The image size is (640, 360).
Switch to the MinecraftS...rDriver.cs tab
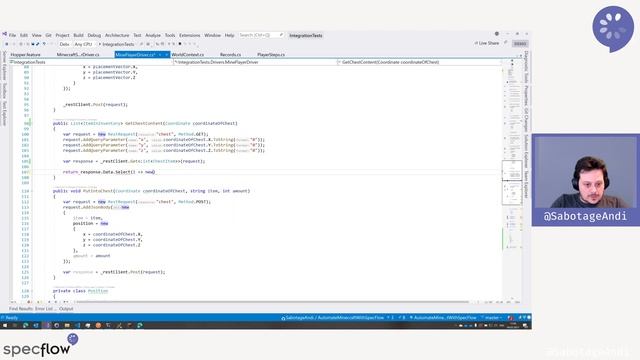tap(78, 55)
